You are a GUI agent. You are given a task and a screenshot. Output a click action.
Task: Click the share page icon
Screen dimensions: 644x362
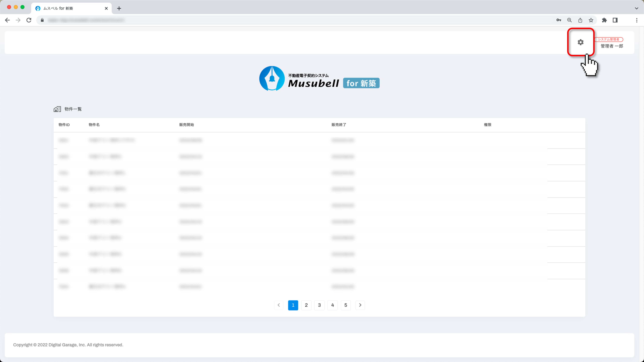(x=580, y=20)
